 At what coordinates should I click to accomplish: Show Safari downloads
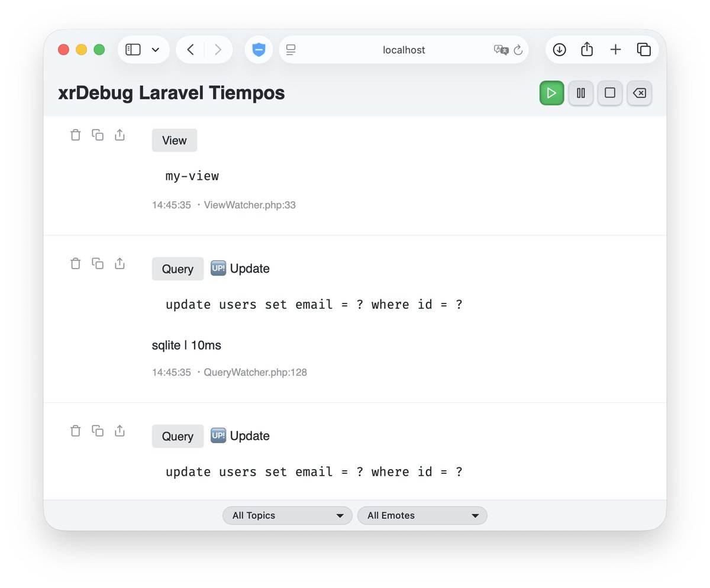(559, 50)
